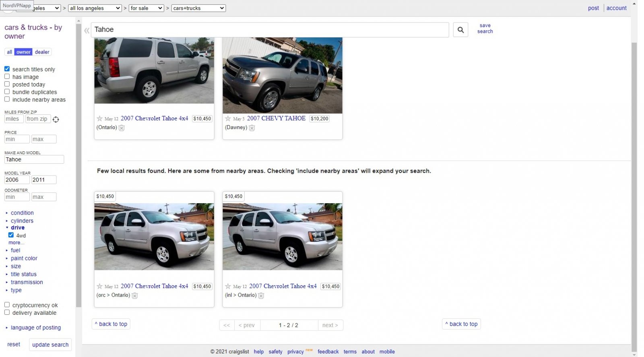Expand the cylinders filter
Viewport: 644px width, 357px height.
coord(22,221)
